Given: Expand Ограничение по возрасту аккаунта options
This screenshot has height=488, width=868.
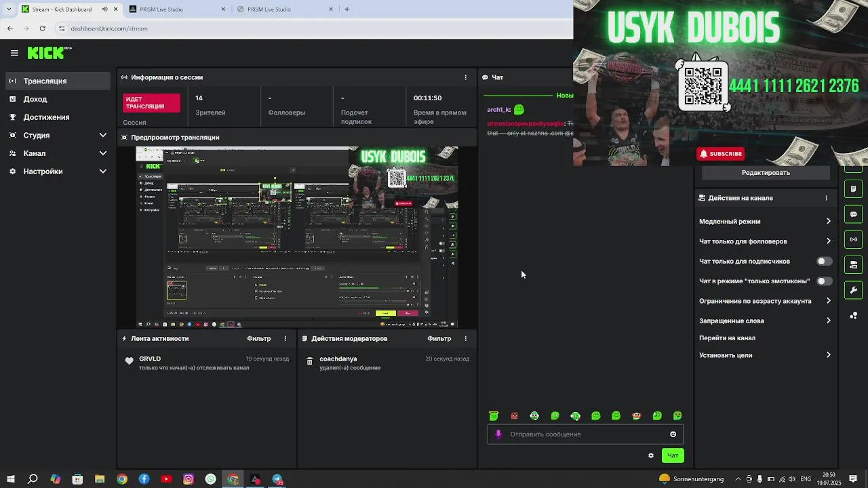Looking at the screenshot, I should tap(765, 301).
